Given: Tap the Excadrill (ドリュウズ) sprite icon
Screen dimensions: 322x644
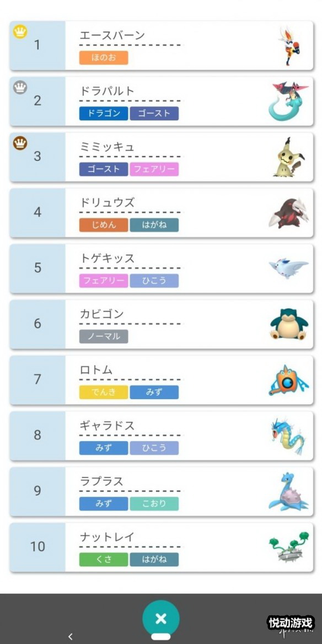Looking at the screenshot, I should click(288, 213).
